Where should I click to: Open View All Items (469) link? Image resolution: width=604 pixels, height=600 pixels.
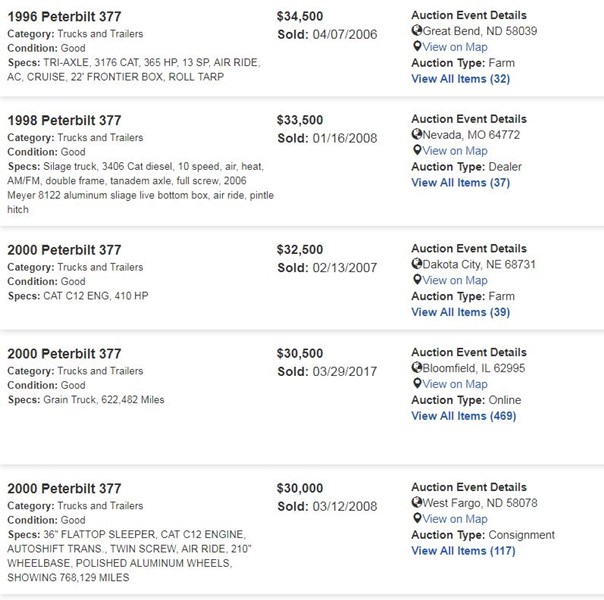coord(464,416)
